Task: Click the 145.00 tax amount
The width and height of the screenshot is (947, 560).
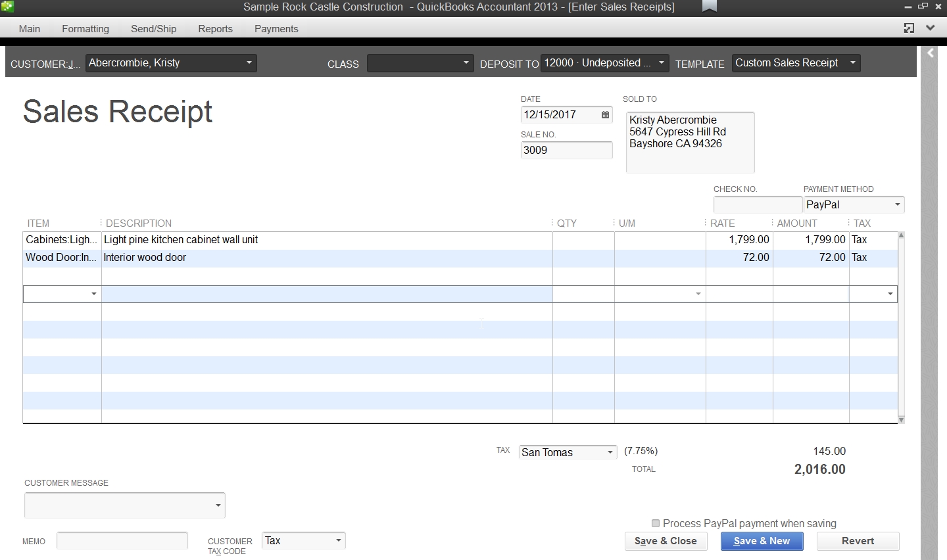Action: coord(829,452)
